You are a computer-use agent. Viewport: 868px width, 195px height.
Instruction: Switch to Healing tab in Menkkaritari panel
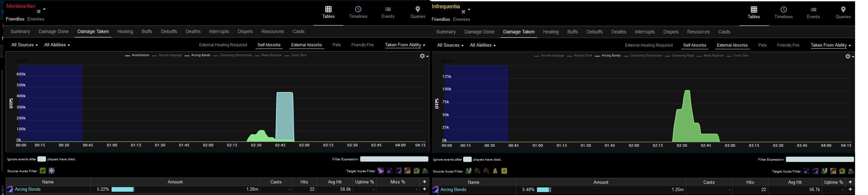click(125, 32)
